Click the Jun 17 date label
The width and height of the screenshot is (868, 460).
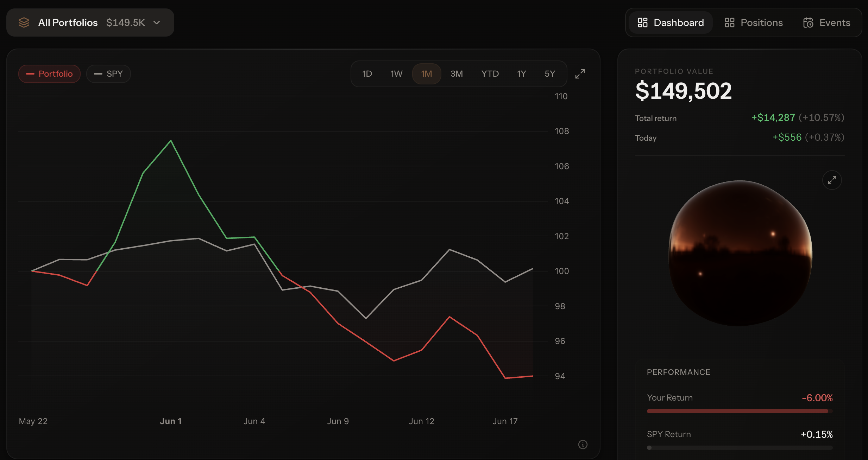coord(505,421)
